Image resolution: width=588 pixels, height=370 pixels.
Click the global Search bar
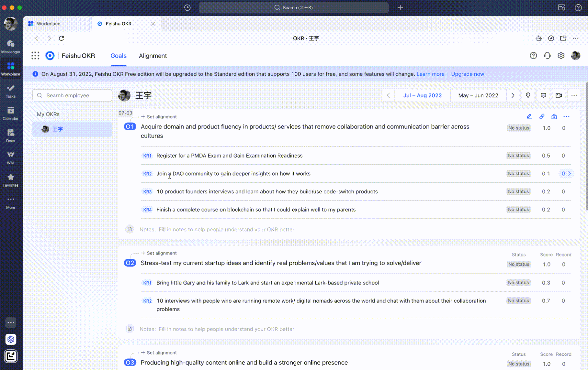tap(293, 7)
